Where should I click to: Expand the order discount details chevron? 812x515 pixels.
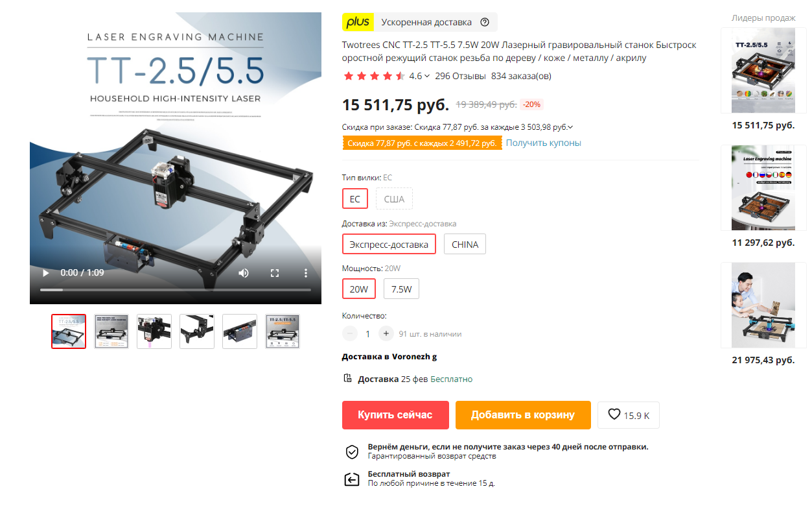pyautogui.click(x=570, y=127)
